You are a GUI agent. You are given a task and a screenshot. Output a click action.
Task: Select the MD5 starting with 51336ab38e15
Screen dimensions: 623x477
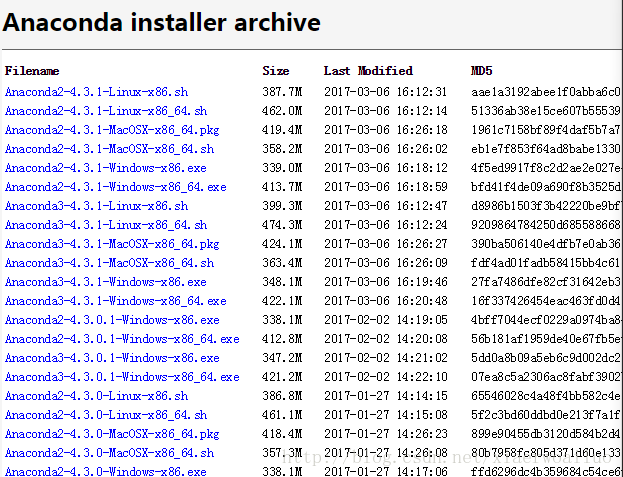tap(546, 111)
